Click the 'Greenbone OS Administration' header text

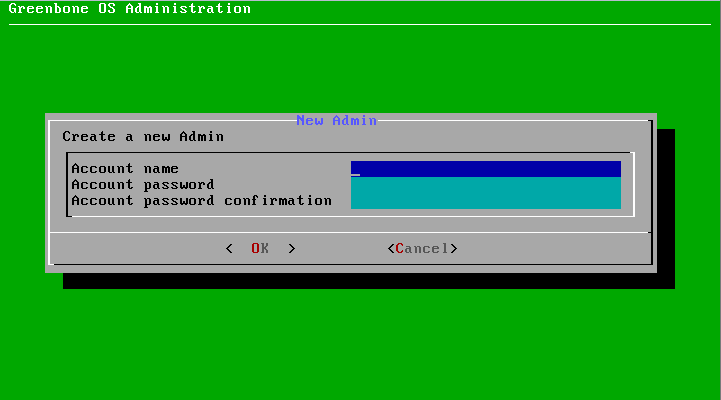130,8
